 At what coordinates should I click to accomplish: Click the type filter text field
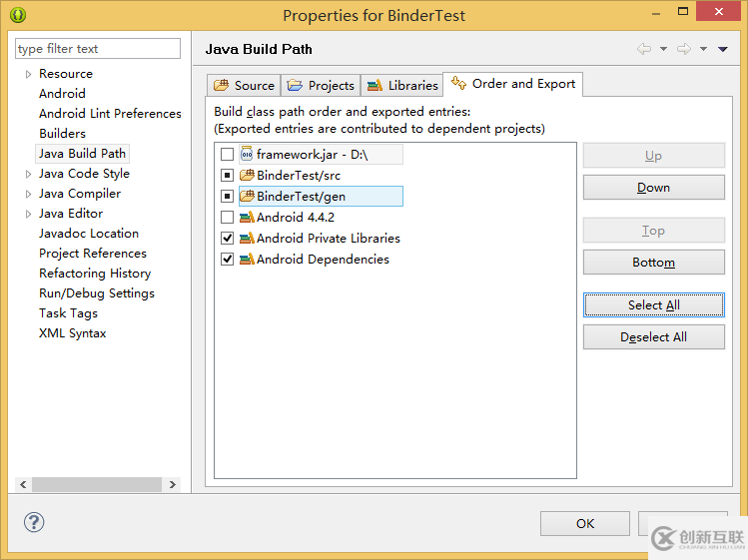tap(98, 49)
